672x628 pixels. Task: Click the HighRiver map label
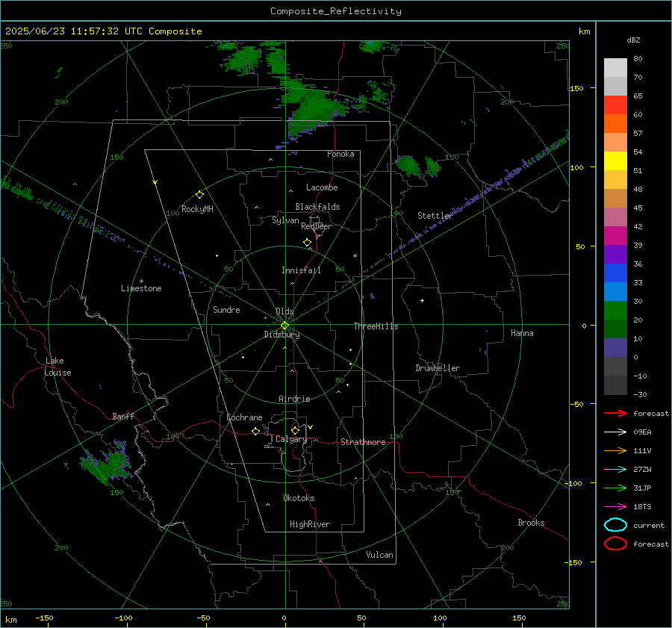tap(310, 524)
